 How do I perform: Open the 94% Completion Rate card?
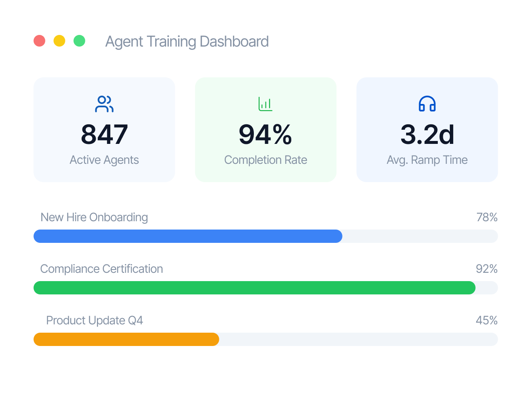pos(265,129)
